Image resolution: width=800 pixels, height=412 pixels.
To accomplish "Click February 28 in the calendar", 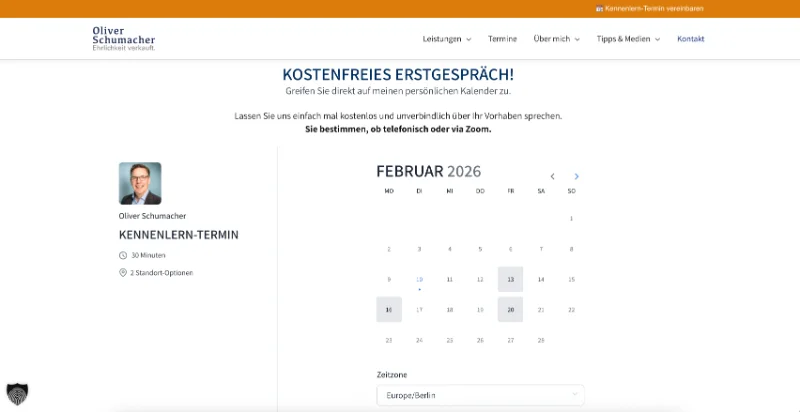I will tap(541, 340).
